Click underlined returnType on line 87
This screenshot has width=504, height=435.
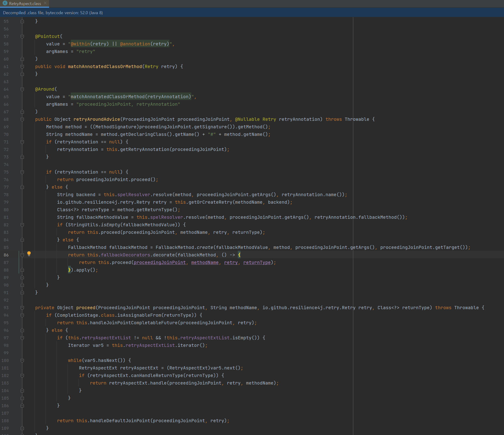(257, 263)
